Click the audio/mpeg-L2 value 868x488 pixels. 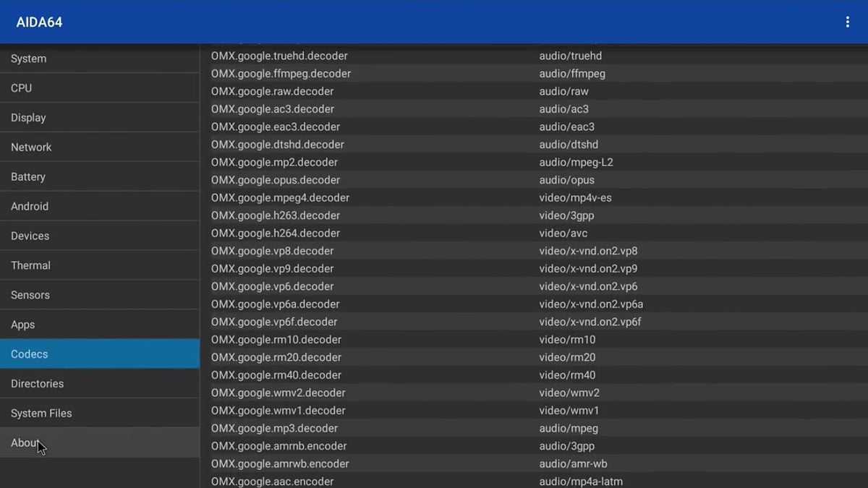coord(576,162)
